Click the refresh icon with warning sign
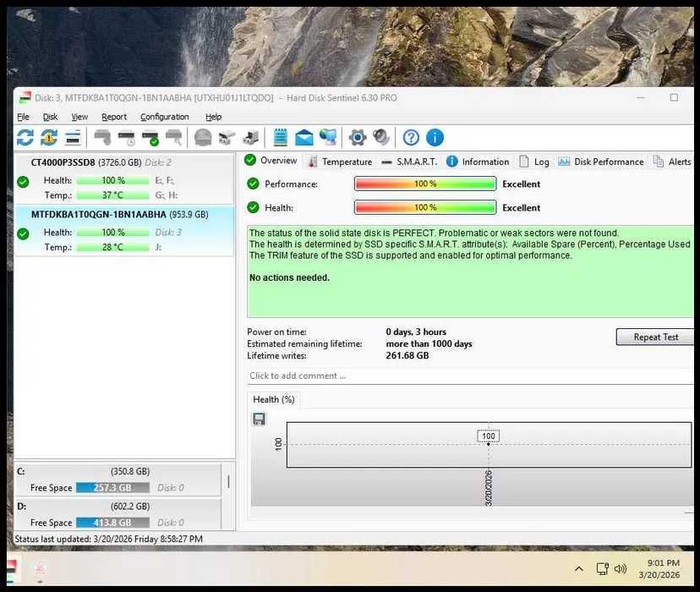 [x=49, y=138]
